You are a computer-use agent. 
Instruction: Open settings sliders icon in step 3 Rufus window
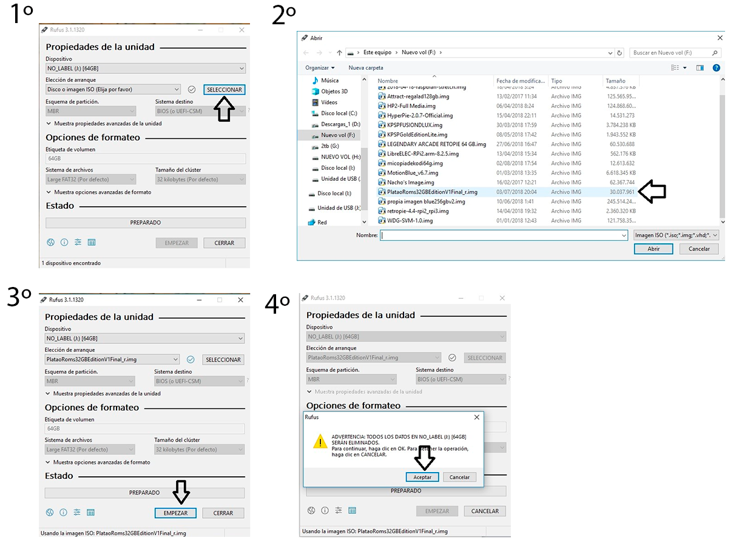77,513
